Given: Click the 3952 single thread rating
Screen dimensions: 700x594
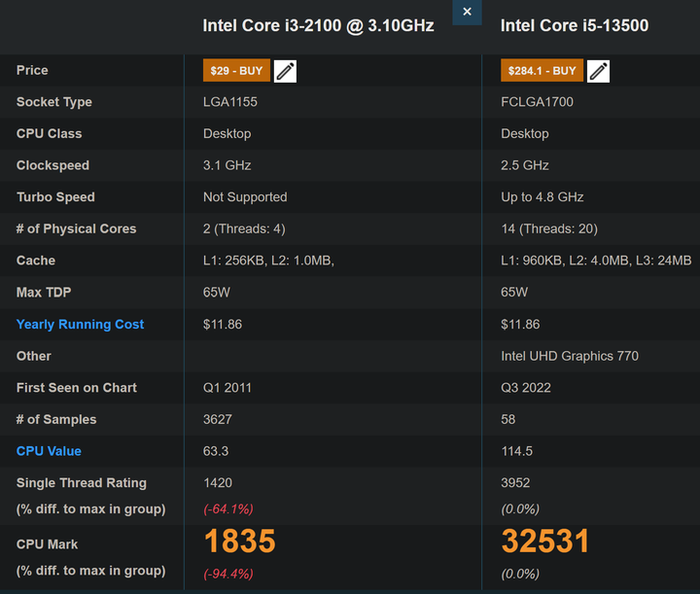Looking at the screenshot, I should point(515,483).
